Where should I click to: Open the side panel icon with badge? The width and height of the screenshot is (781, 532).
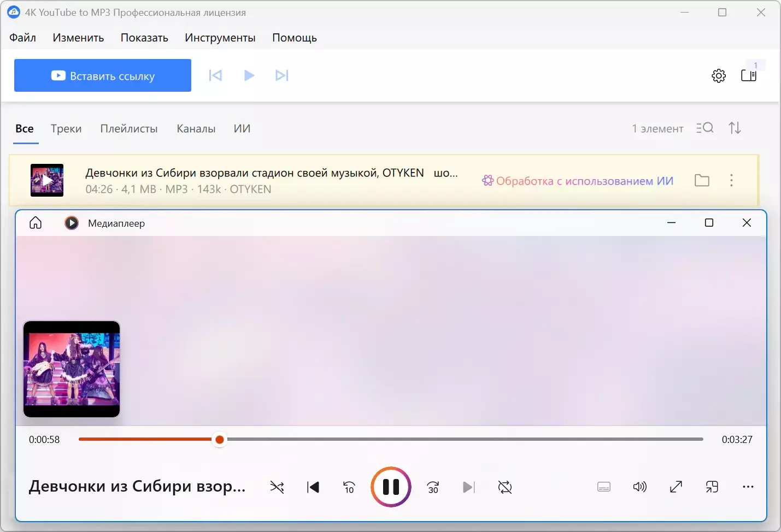(749, 75)
